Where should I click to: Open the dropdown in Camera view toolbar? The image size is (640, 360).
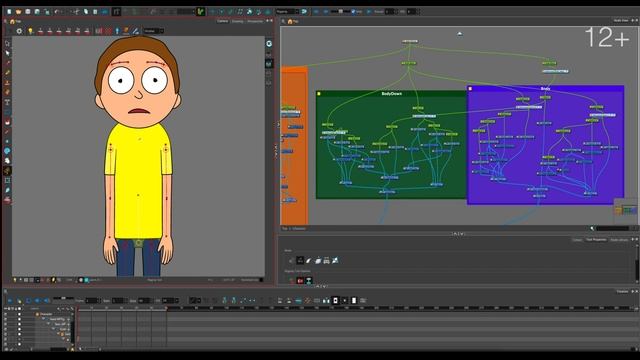[x=154, y=31]
